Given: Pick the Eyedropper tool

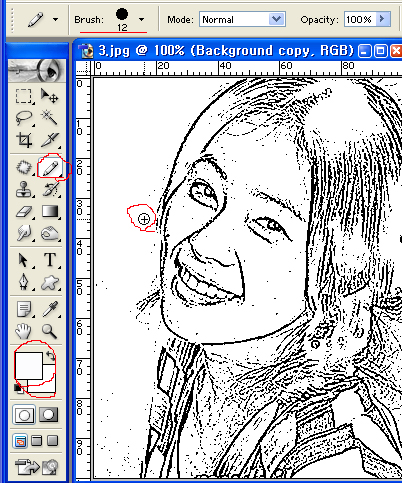Looking at the screenshot, I should point(50,309).
